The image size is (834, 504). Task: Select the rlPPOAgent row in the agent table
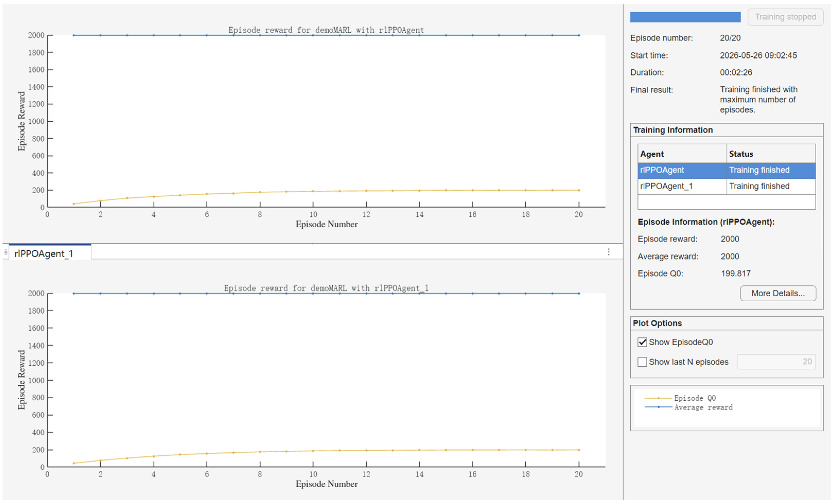pos(726,170)
